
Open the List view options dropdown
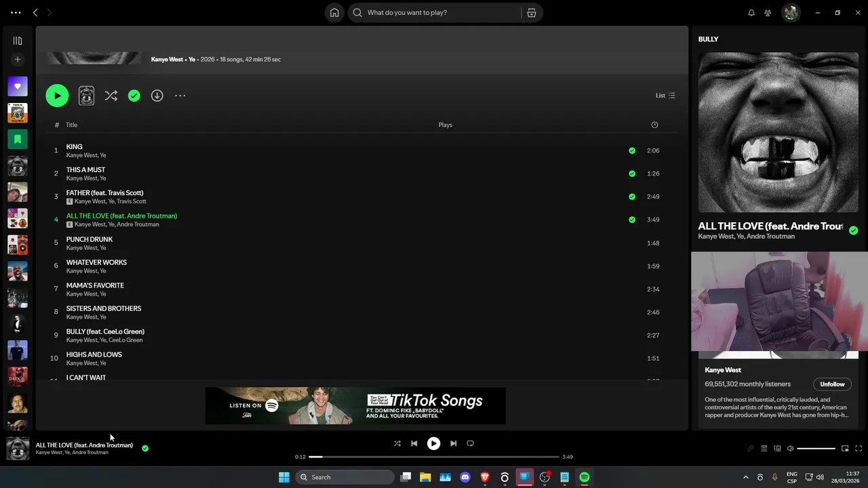point(665,96)
